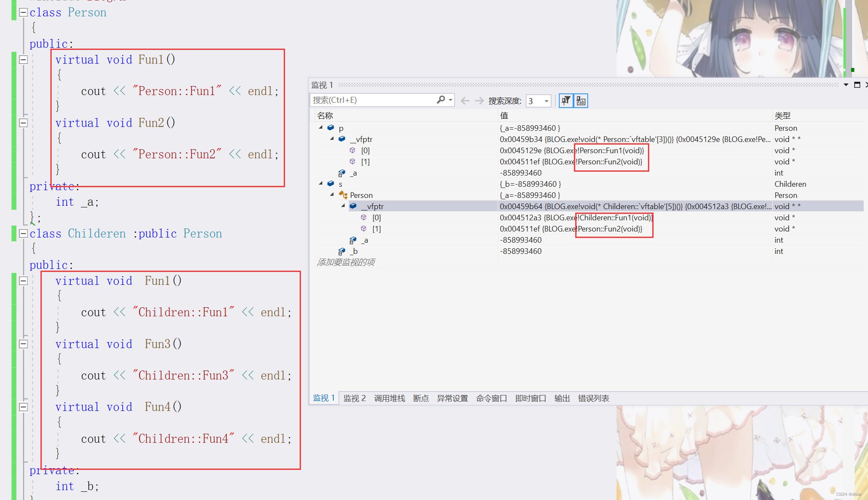Click the back arrow next to search box
Screen dimensions: 868x500
click(x=465, y=101)
